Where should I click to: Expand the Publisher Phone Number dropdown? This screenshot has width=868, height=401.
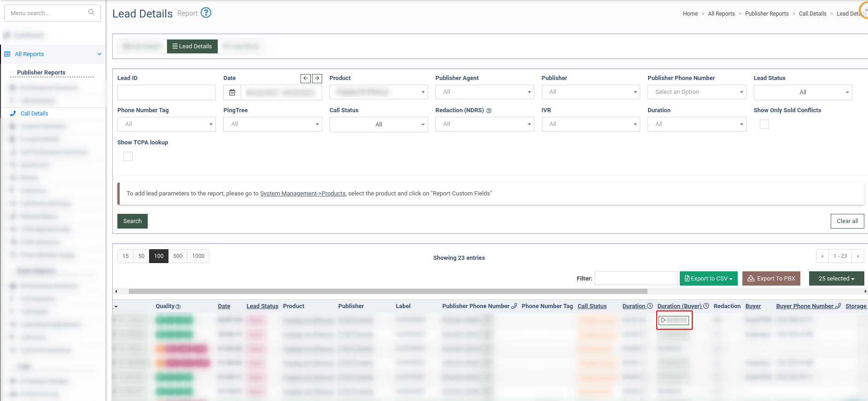point(696,92)
